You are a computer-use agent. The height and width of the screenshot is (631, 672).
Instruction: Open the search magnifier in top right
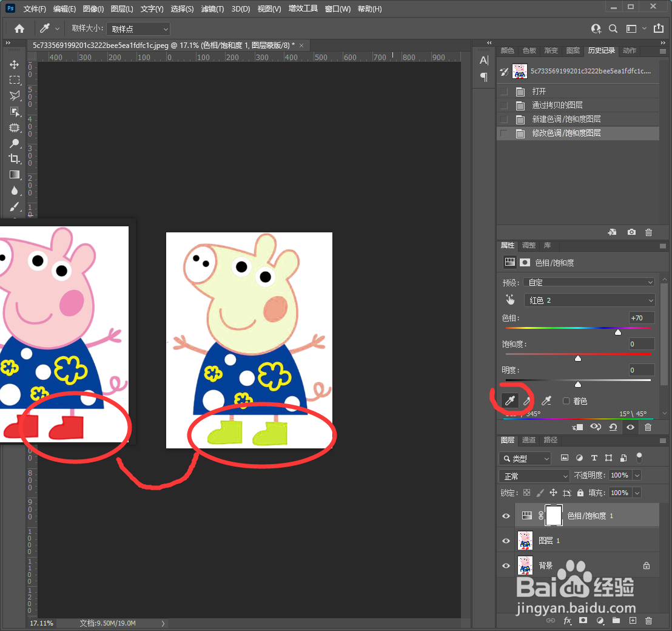click(613, 29)
